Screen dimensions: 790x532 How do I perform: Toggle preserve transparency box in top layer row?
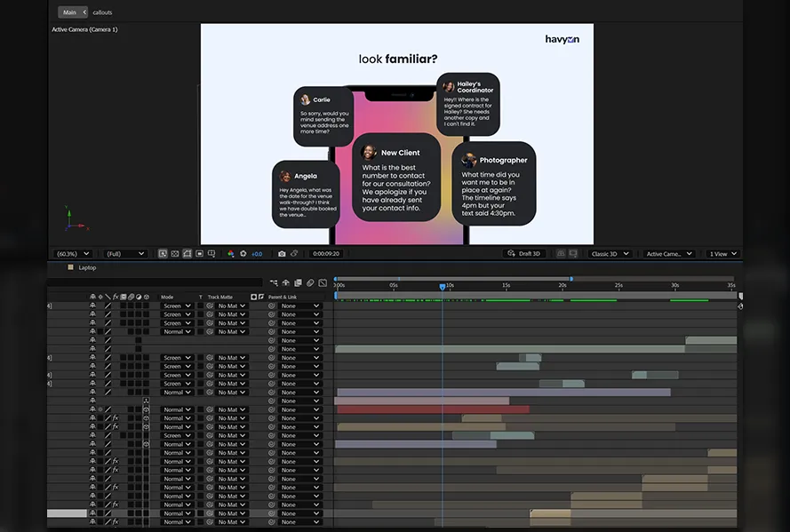click(x=201, y=306)
